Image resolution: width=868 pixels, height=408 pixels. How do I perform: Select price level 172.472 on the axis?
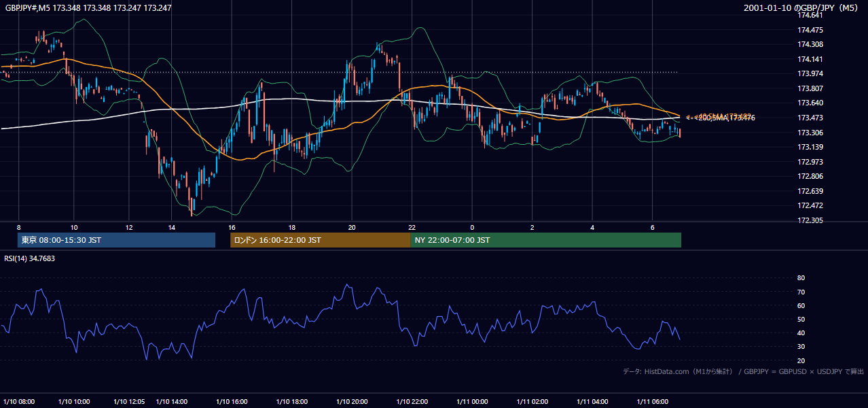coord(810,205)
